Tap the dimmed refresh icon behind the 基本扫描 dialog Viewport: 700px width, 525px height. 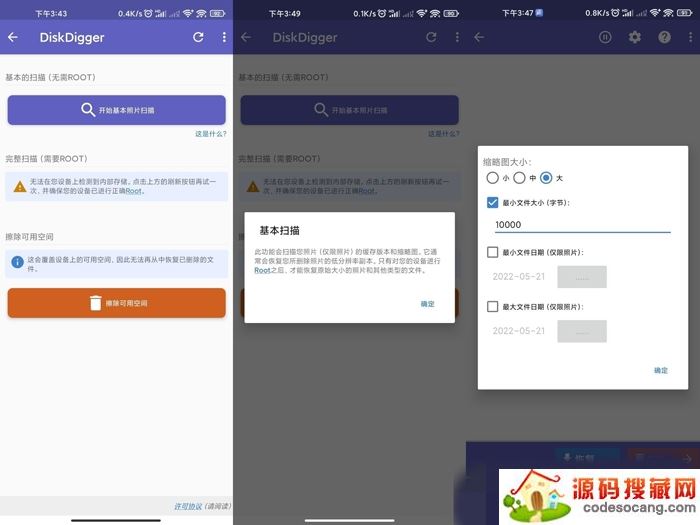431,38
